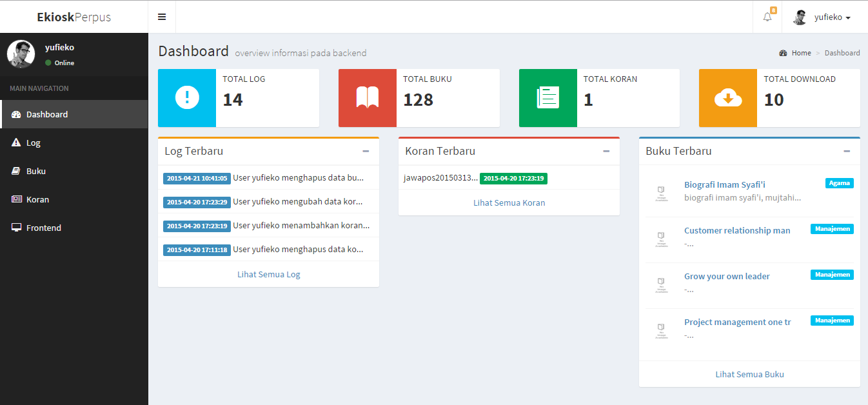Click the Frontend monitor icon in sidebar
This screenshot has width=868, height=405.
pos(16,228)
